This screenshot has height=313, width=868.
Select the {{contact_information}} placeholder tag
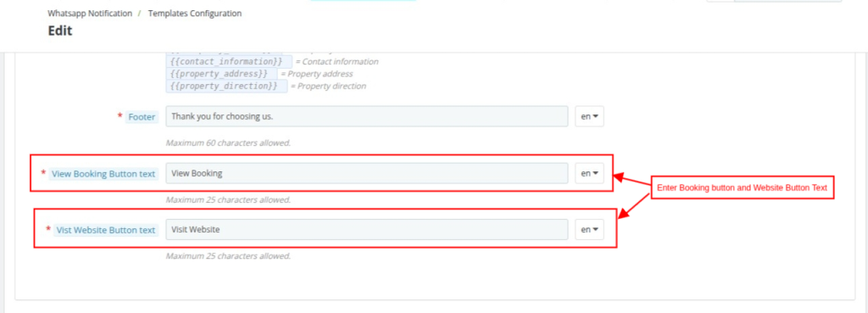pos(229,61)
